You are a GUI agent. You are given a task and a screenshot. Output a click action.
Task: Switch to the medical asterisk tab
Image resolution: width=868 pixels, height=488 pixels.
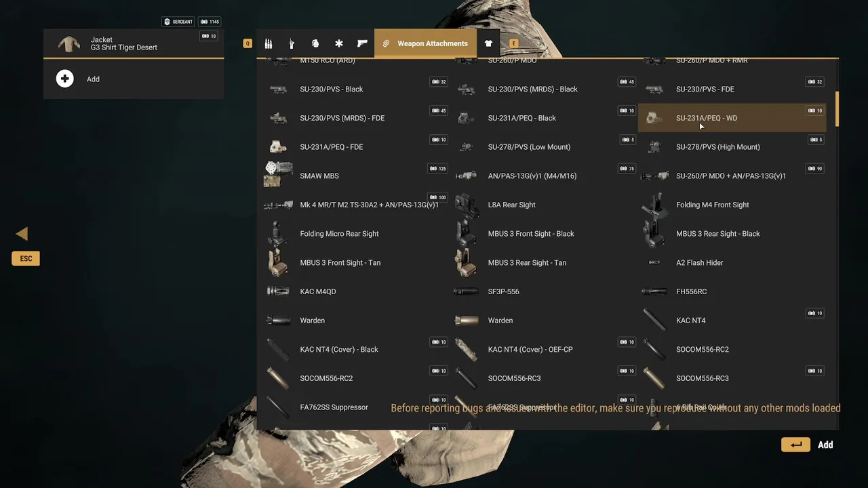(339, 43)
